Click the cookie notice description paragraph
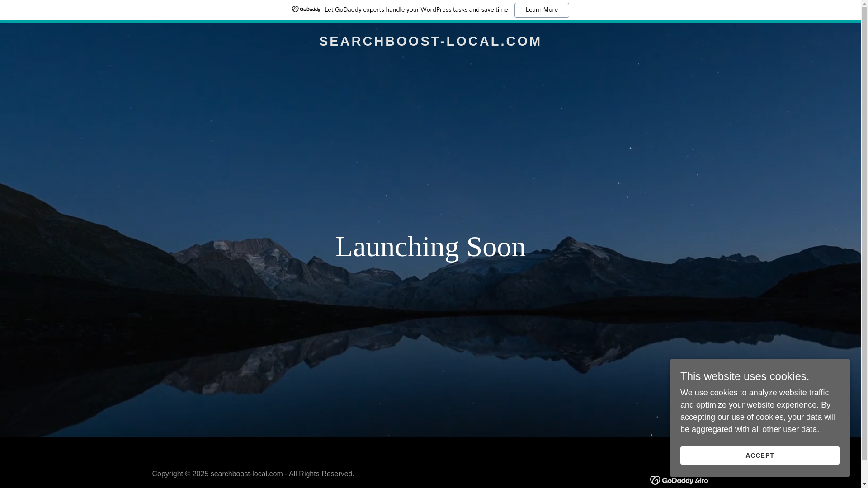Image resolution: width=868 pixels, height=488 pixels. [x=758, y=411]
